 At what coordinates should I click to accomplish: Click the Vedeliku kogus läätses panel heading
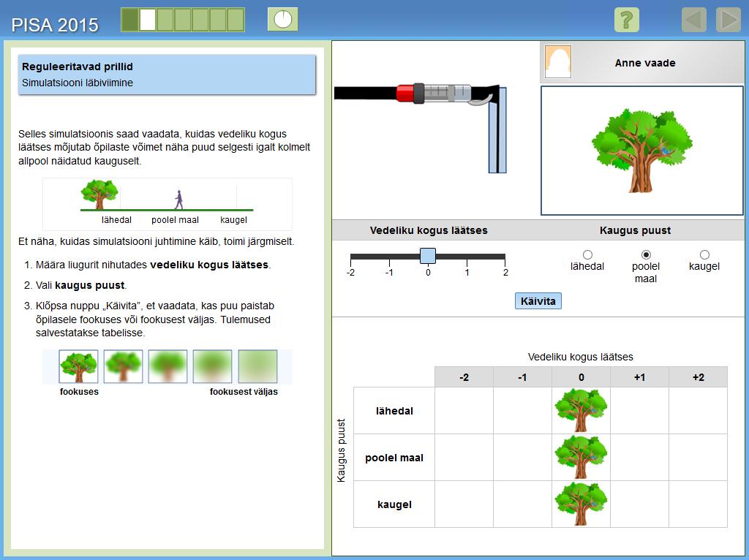pos(429,230)
